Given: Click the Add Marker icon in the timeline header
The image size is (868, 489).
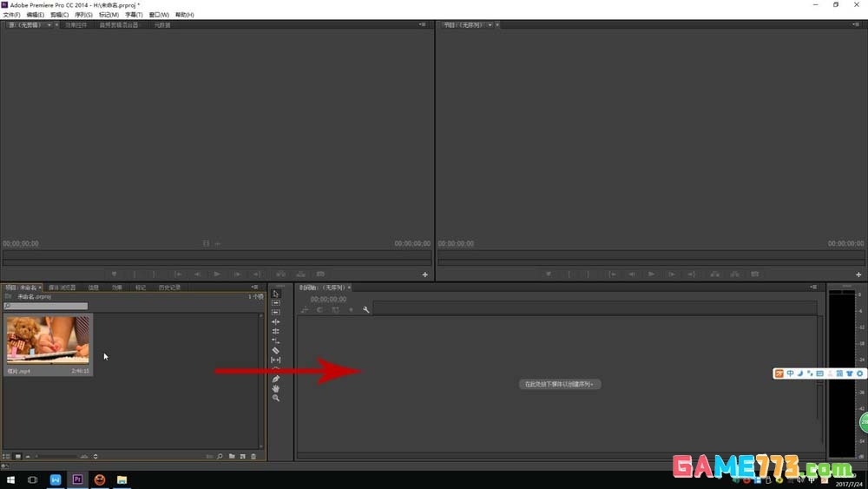Looking at the screenshot, I should click(x=351, y=310).
